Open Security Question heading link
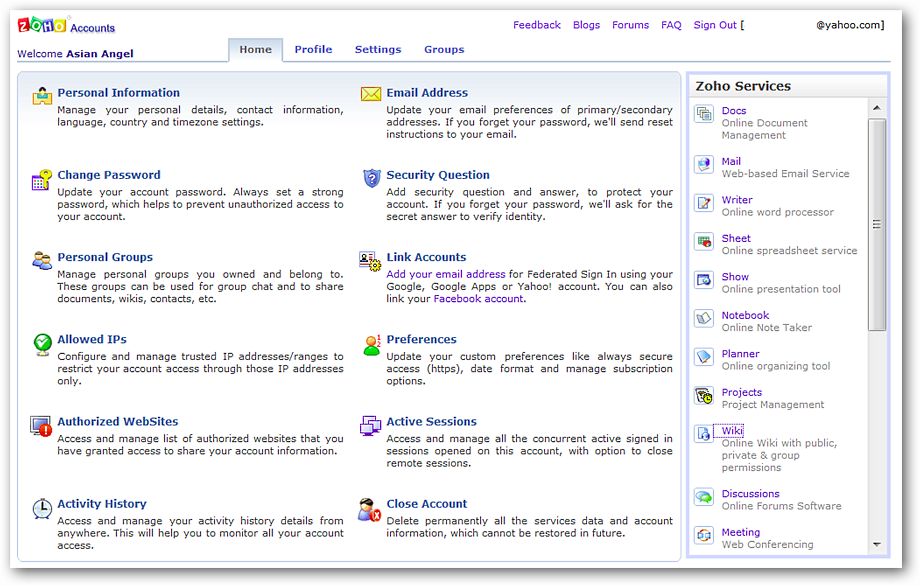The width and height of the screenshot is (920, 586). 438,175
